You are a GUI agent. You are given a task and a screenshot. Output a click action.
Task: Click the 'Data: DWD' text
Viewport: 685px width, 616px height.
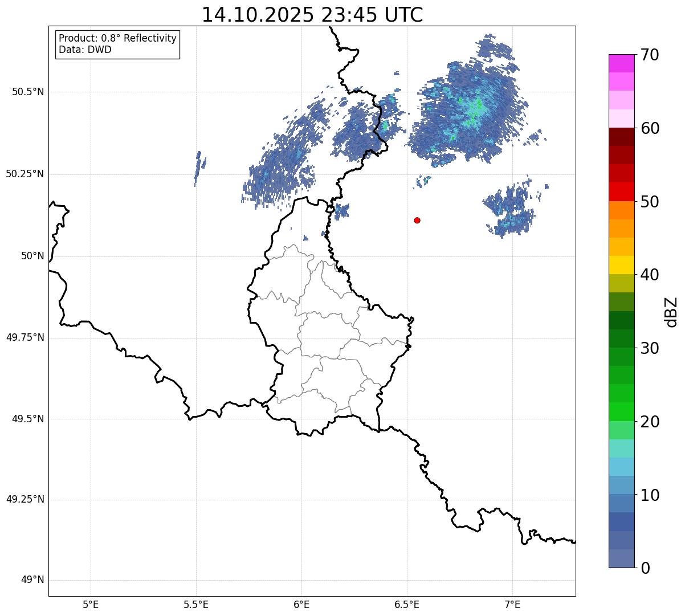coord(85,50)
